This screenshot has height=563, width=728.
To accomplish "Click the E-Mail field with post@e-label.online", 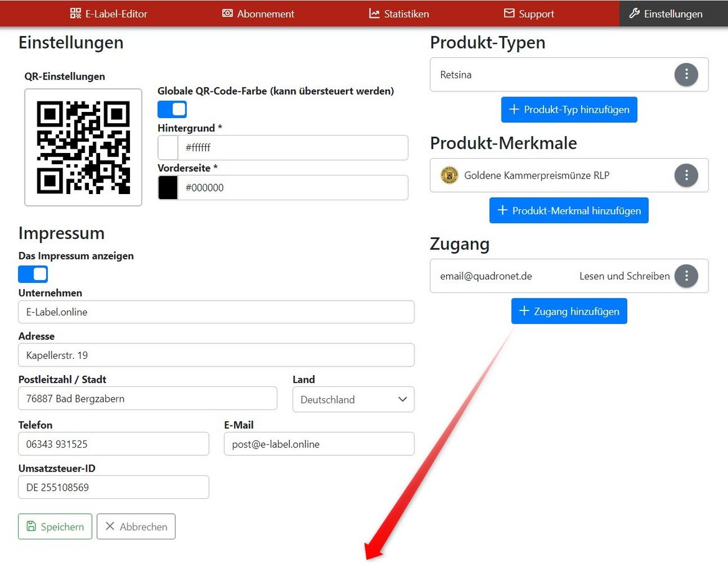I will [x=319, y=444].
